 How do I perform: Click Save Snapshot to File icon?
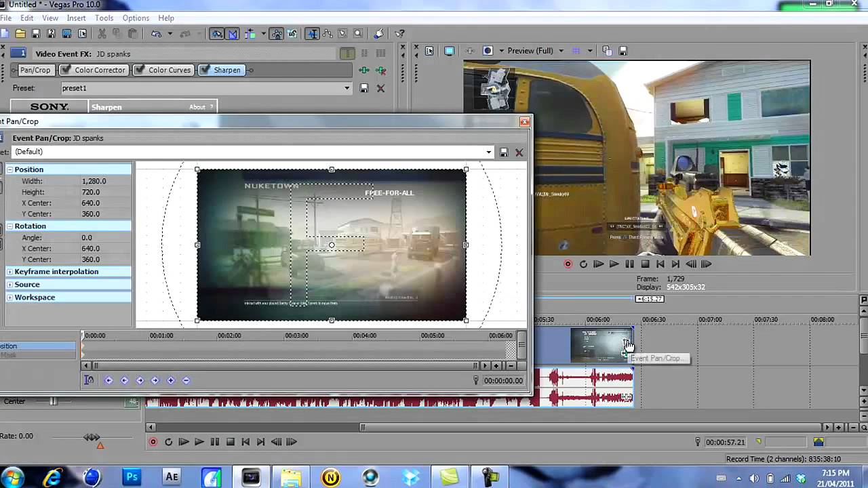(x=623, y=51)
